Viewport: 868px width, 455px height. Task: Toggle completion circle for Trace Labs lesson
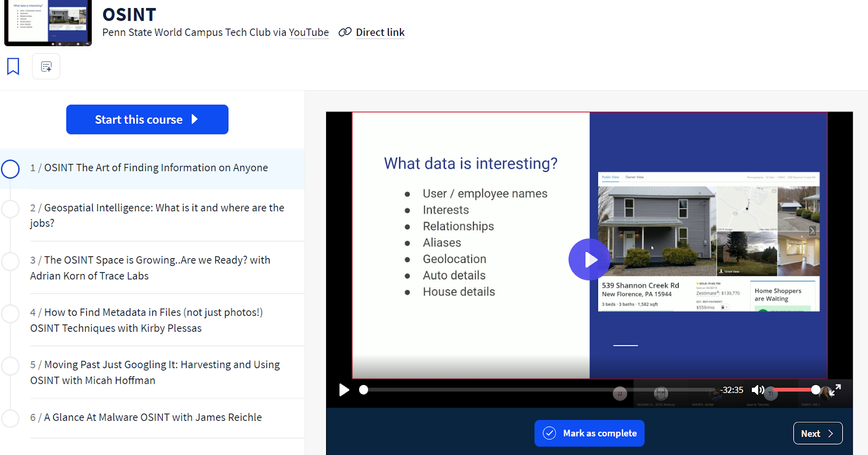(x=10, y=261)
